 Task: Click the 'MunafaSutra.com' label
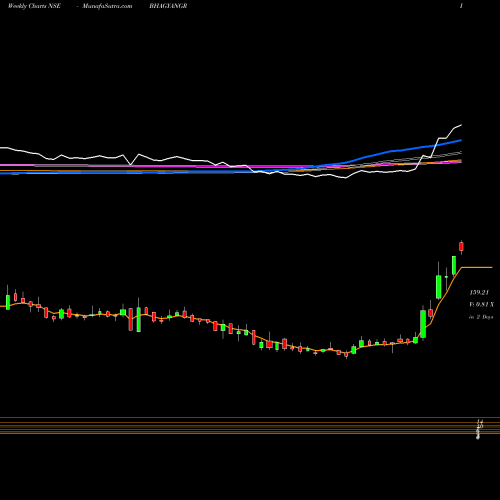pyautogui.click(x=107, y=6)
